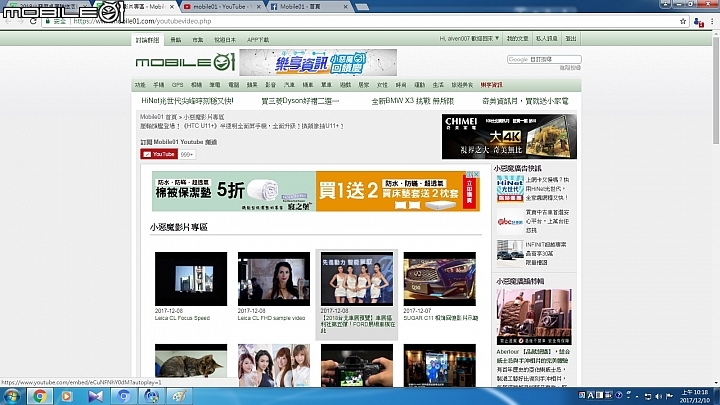
Task: Click the taskbar clock showing 2017/12/10
Action: point(694,396)
